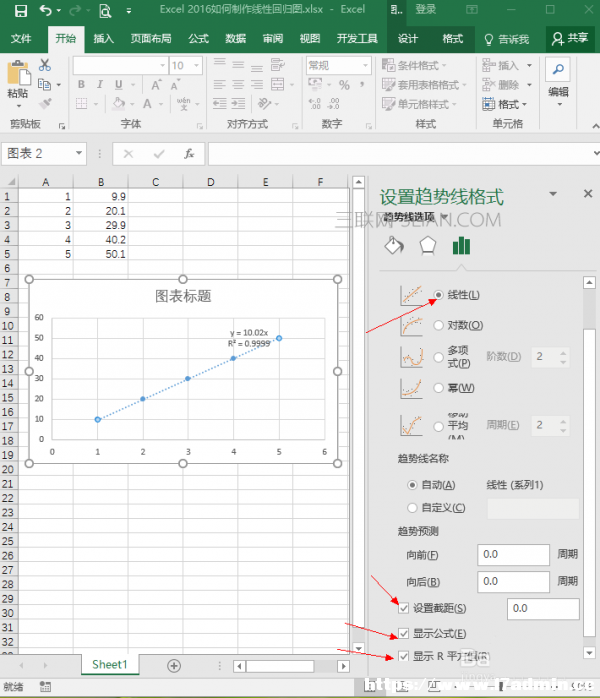Expand the Name Box dropdown
Image resolution: width=600 pixels, height=698 pixels.
[x=79, y=153]
